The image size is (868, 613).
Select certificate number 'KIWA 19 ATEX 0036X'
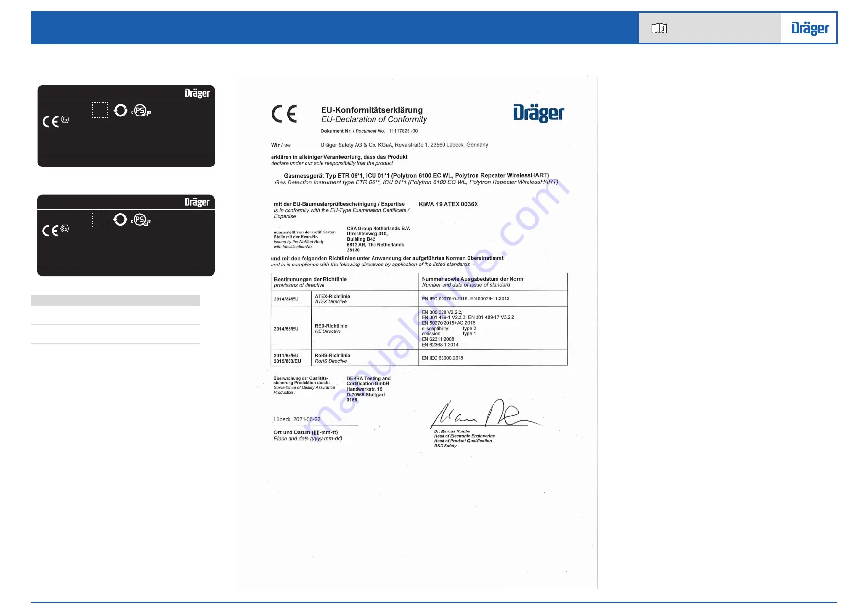point(448,204)
